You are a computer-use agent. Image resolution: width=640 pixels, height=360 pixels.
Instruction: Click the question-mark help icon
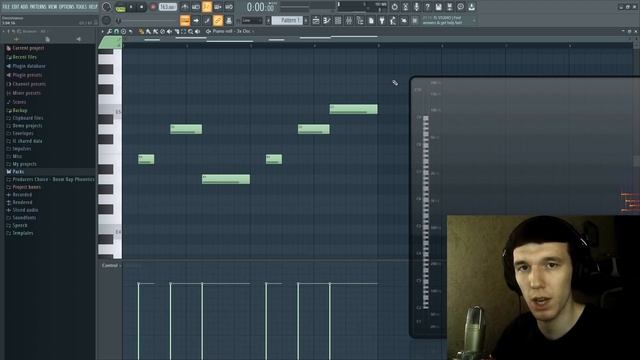(427, 7)
